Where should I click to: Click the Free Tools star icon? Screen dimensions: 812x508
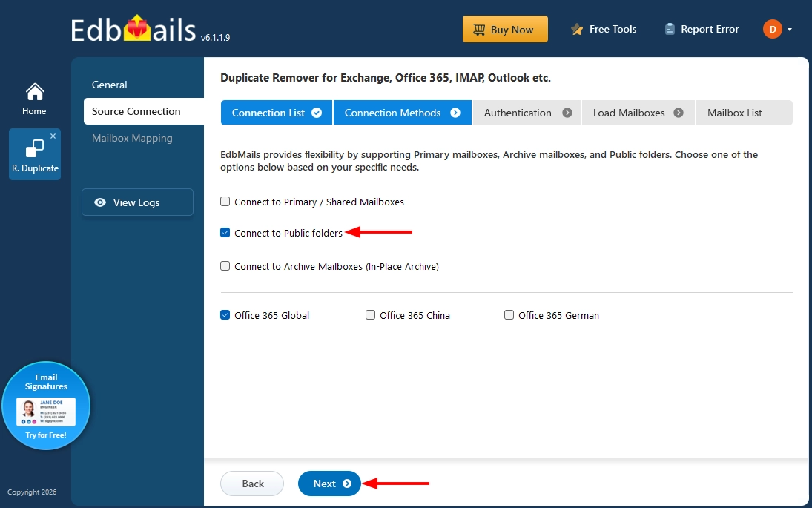[577, 30]
